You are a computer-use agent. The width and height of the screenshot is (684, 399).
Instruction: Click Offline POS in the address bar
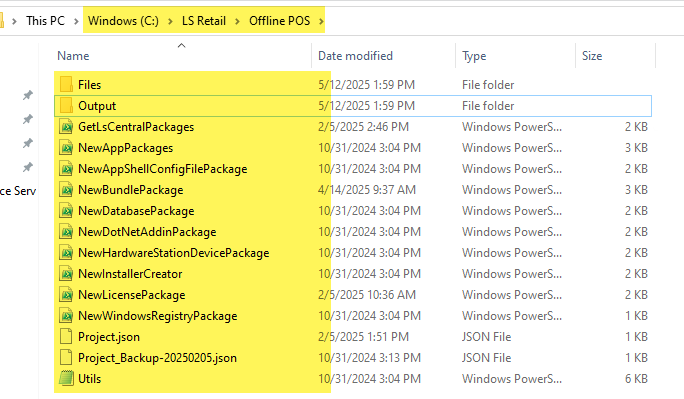click(x=280, y=21)
